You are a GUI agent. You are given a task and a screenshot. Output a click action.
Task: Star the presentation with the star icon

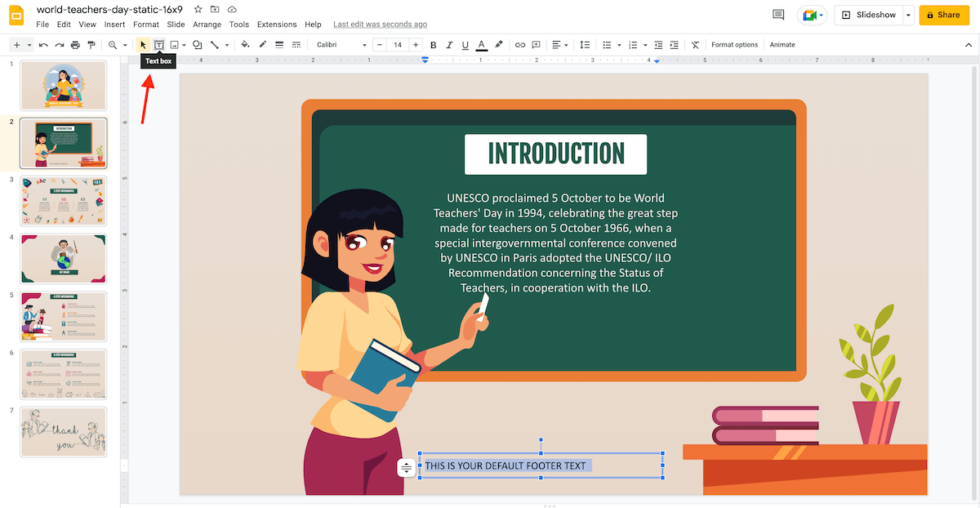(x=198, y=9)
